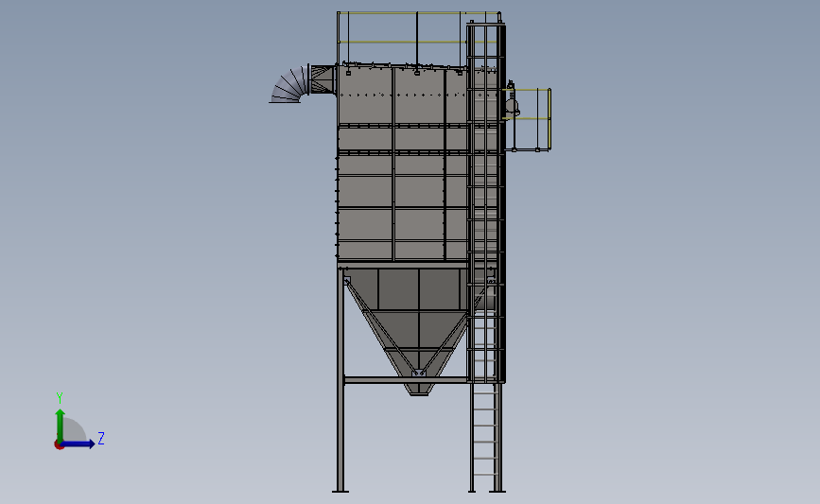Select the yellow railing on the side platform
The height and width of the screenshot is (504, 820).
click(x=527, y=120)
